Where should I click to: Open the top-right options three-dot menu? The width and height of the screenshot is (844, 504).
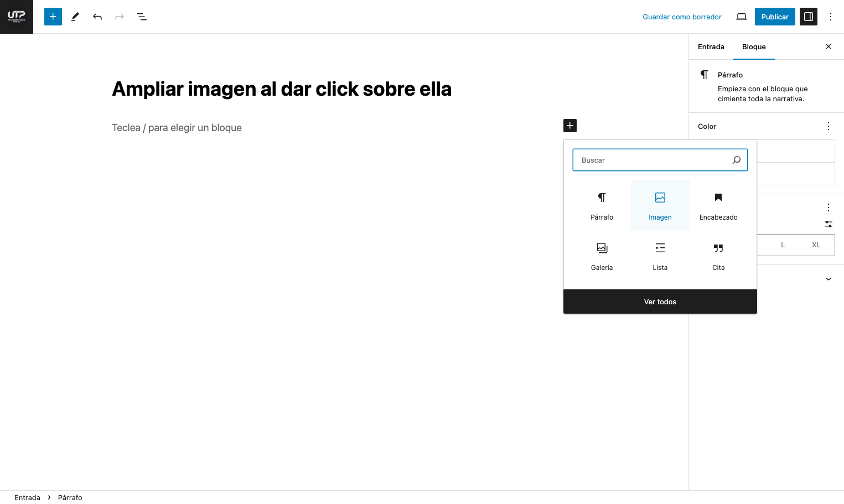coord(831,17)
